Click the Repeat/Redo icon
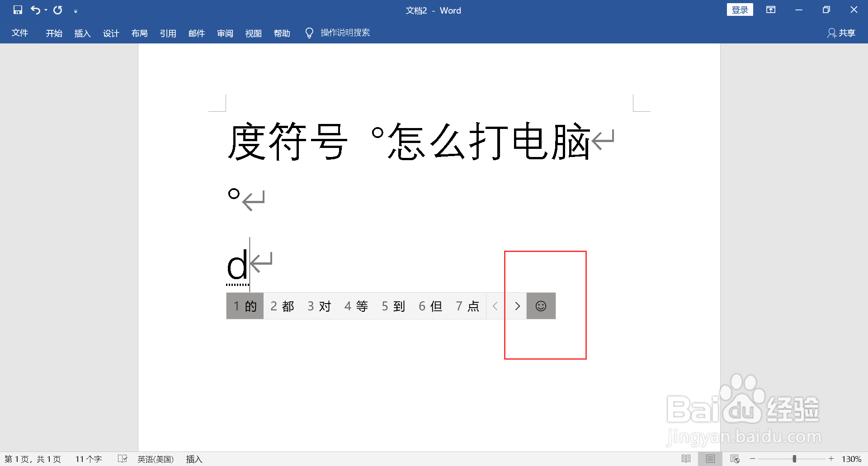The image size is (868, 466). [57, 10]
